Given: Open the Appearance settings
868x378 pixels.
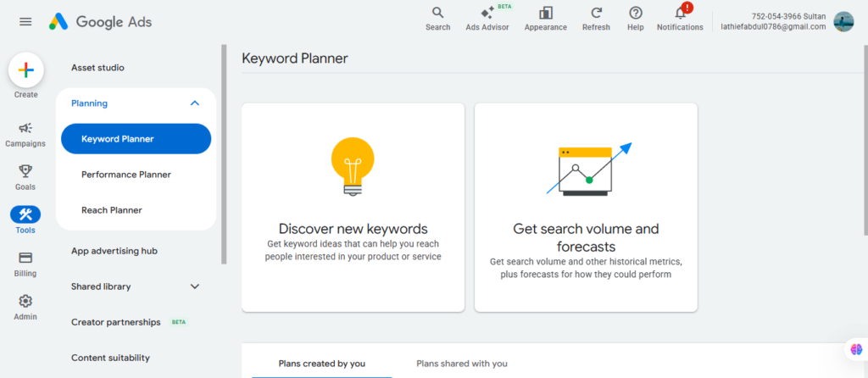Looking at the screenshot, I should (x=546, y=19).
